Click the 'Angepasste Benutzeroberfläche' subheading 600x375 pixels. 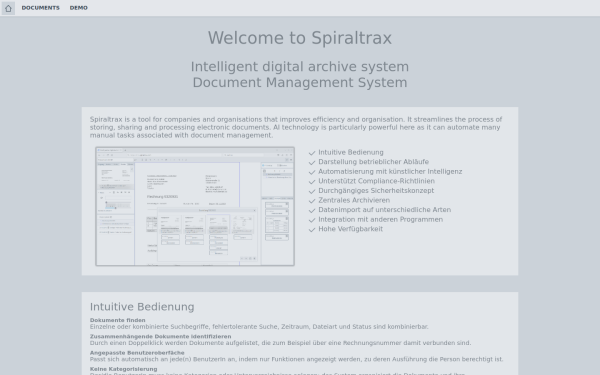tap(137, 353)
